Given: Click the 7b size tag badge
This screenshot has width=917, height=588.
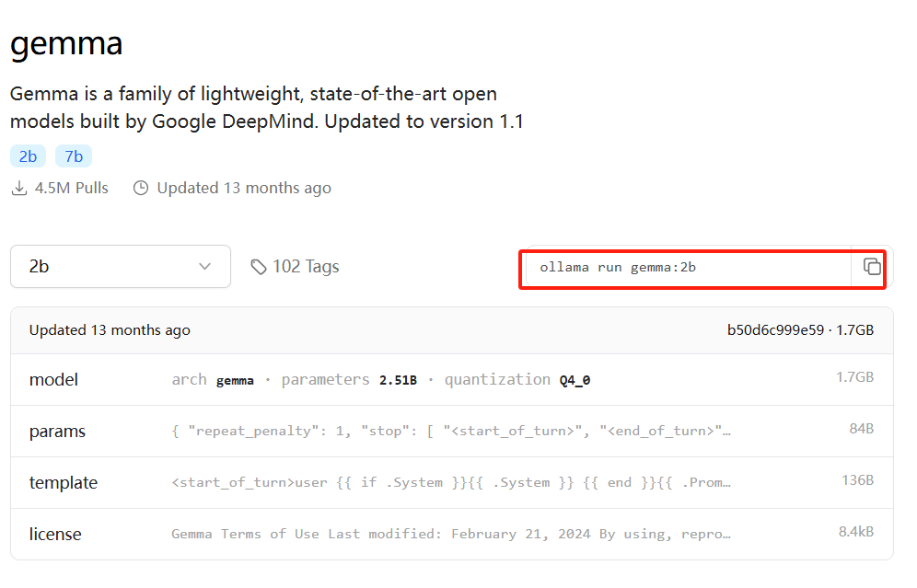Looking at the screenshot, I should [x=74, y=156].
